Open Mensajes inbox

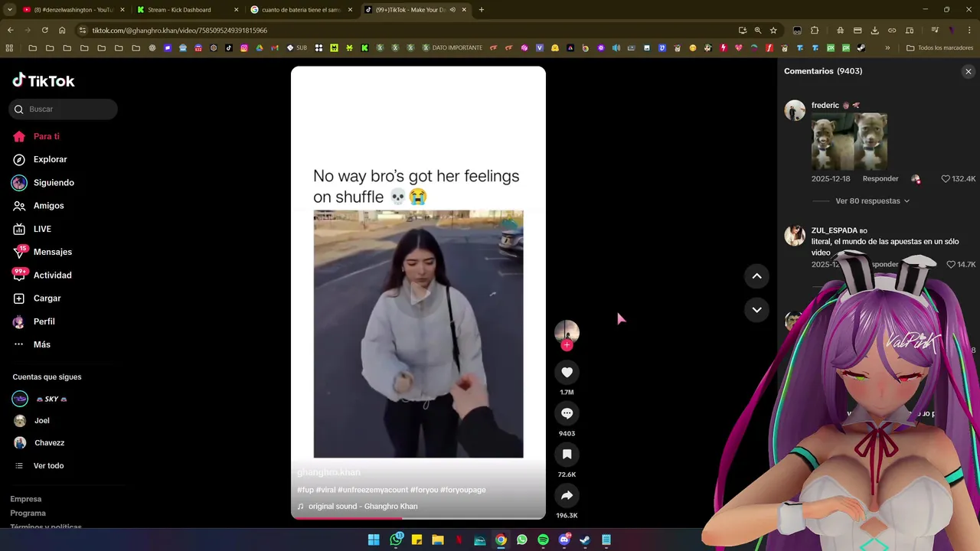(42, 252)
